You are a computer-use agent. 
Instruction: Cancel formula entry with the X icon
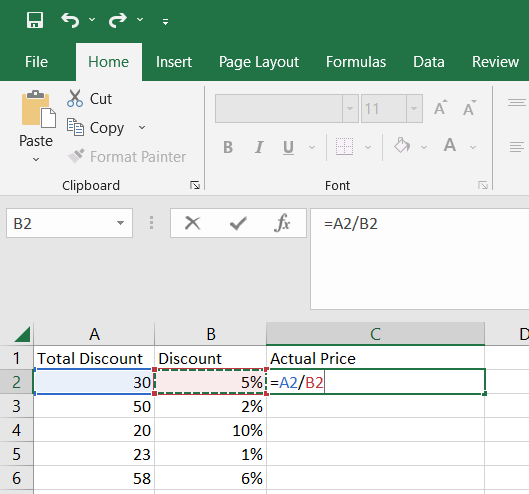coord(193,223)
